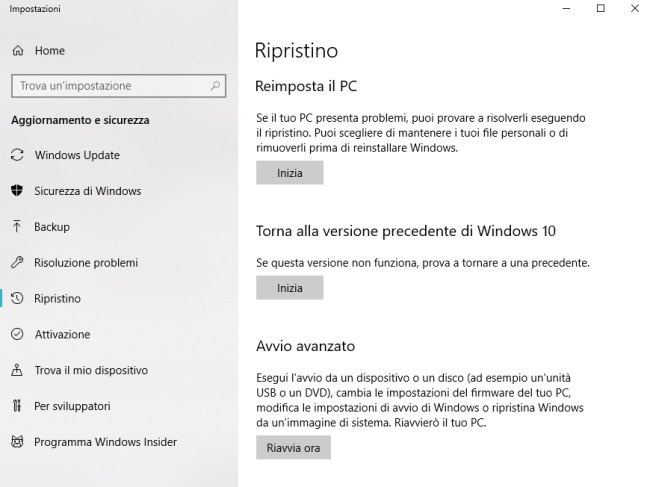Click the Home house icon

(18, 51)
